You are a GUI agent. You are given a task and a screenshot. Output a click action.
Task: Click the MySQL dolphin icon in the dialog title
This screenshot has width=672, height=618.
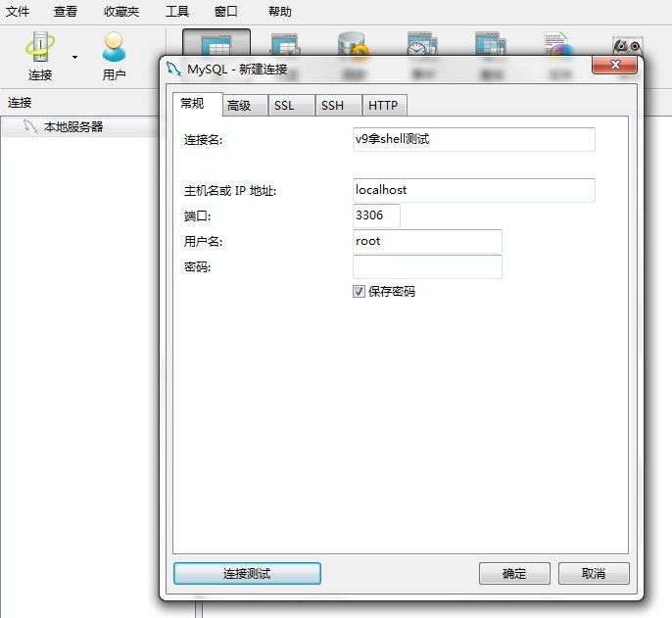173,69
